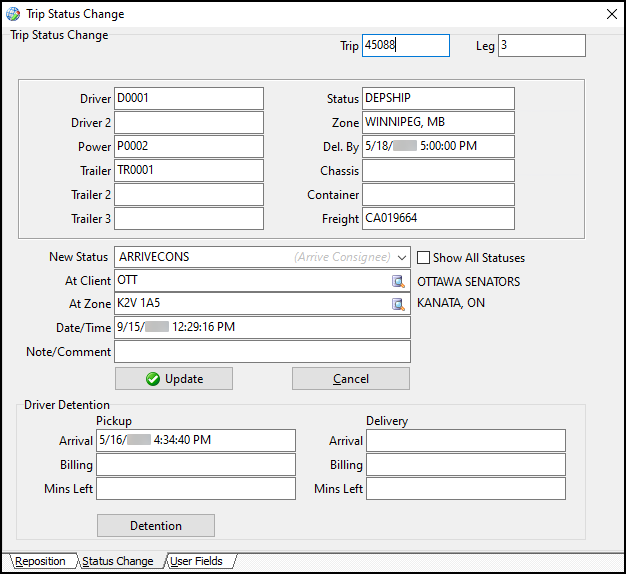Open the User Fields tab

tap(198, 561)
